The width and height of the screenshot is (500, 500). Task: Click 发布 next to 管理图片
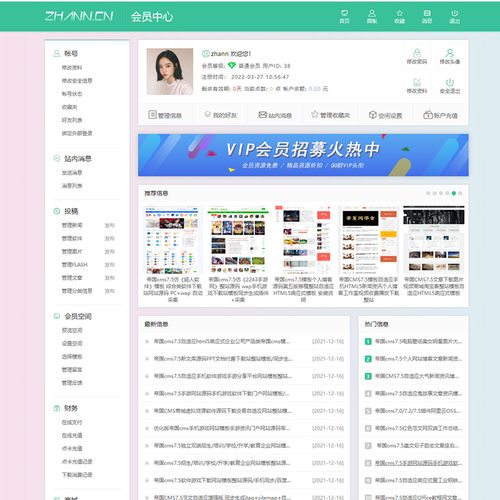[x=109, y=251]
